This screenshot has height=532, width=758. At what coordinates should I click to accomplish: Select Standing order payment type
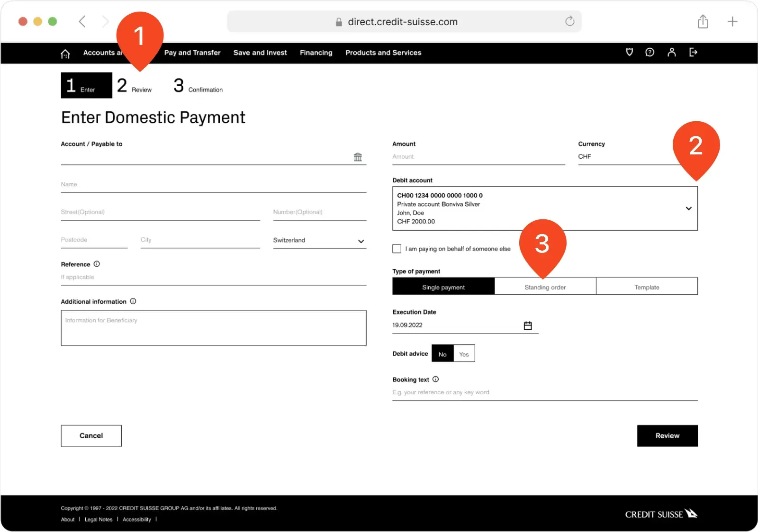point(545,287)
